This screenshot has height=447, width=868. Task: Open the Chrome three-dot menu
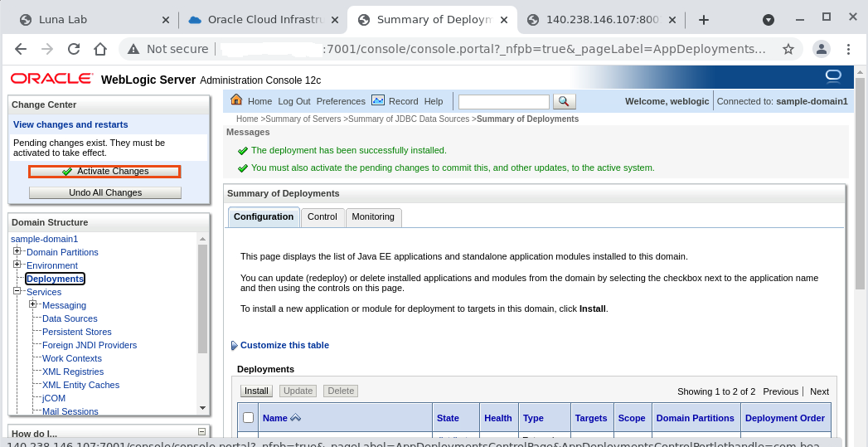[x=848, y=49]
